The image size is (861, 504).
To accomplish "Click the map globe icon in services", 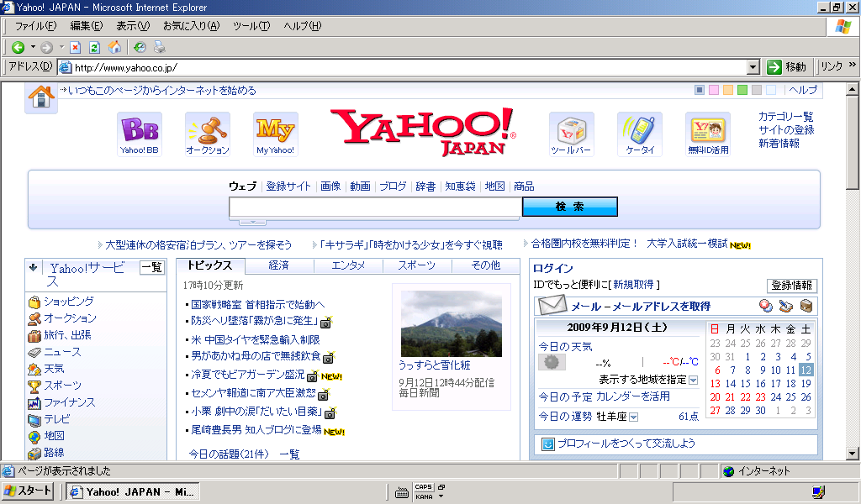I will click(34, 437).
